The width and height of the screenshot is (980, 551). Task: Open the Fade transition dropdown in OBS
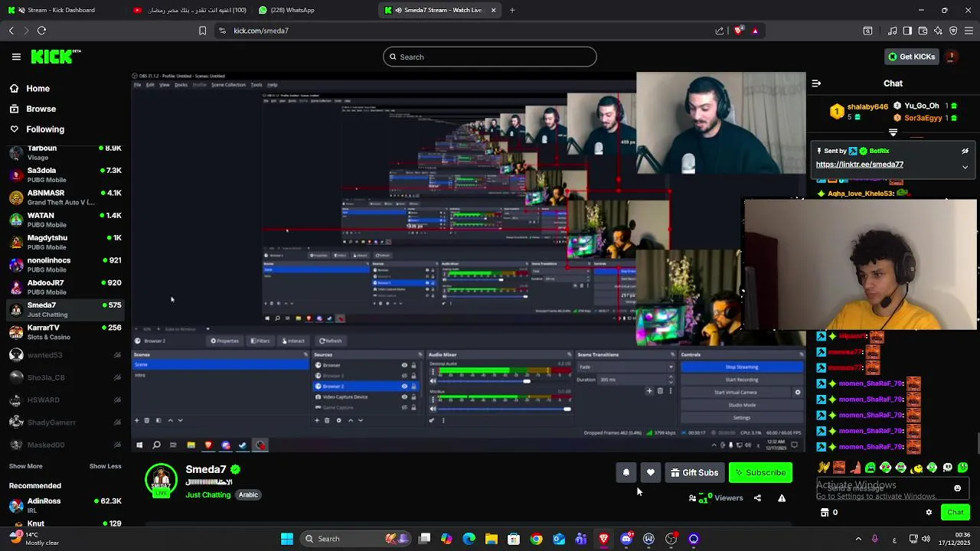[x=626, y=367]
